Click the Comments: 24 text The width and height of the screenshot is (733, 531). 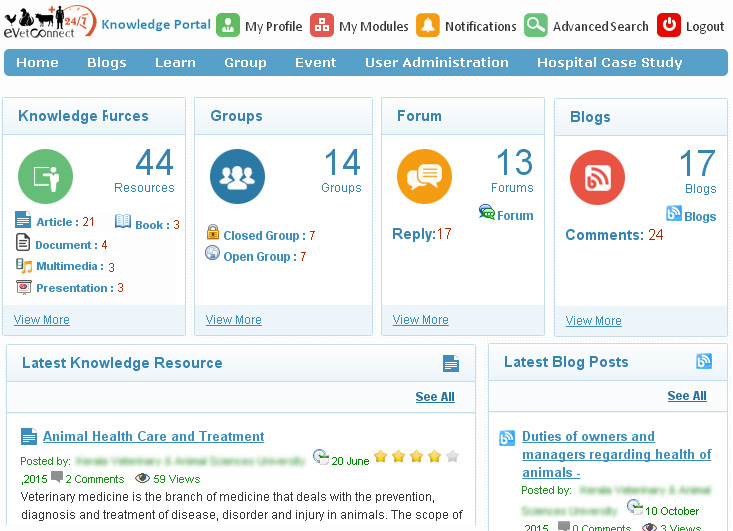tap(614, 235)
